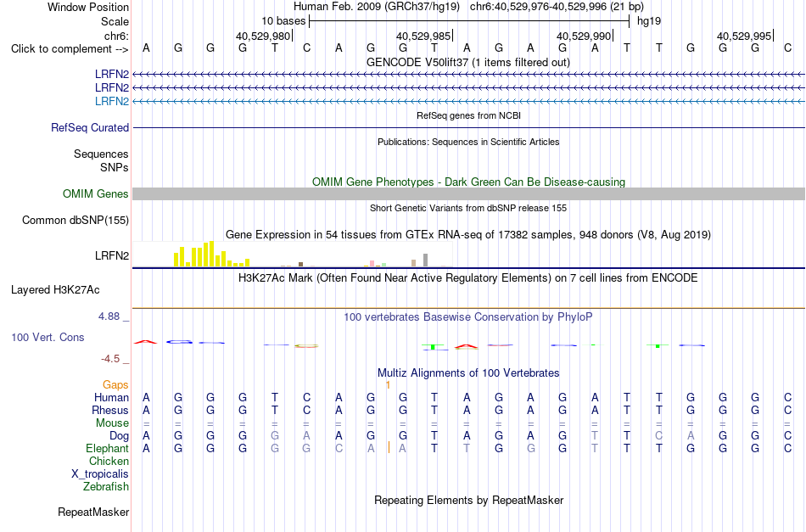Open "Multiz Alignments of 100 Vertebrates" title
The height and width of the screenshot is (532, 806).
pos(468,373)
